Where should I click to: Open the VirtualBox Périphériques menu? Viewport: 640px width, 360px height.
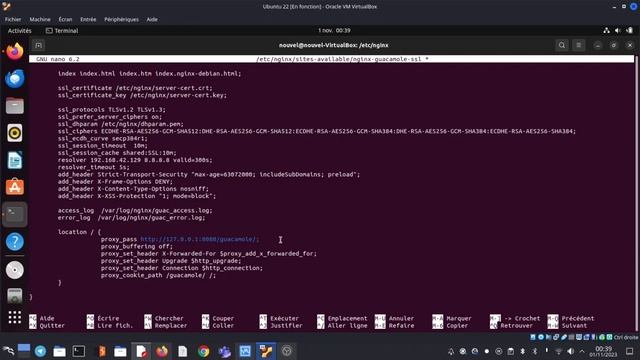click(x=121, y=19)
